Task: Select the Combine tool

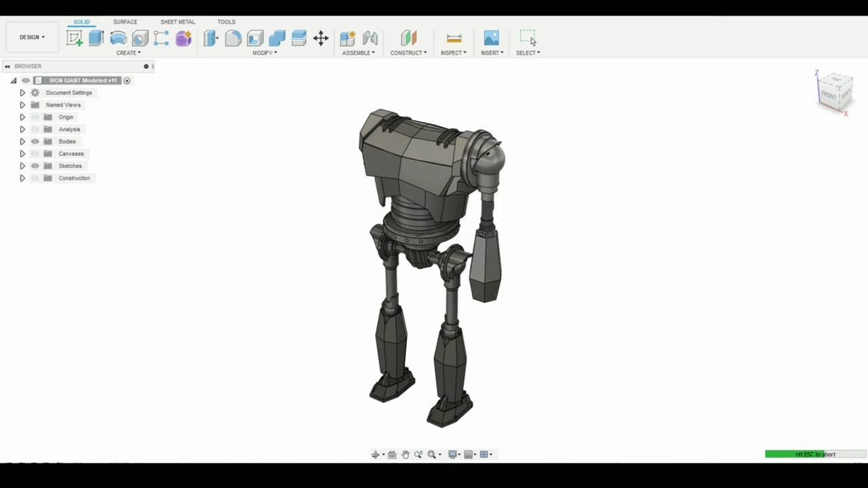Action: 277,38
